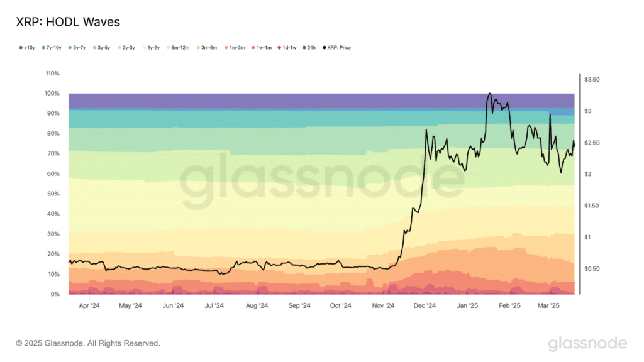This screenshot has height=362, width=644.
Task: Toggle the 7y-10y legend entry
Action: [52, 48]
